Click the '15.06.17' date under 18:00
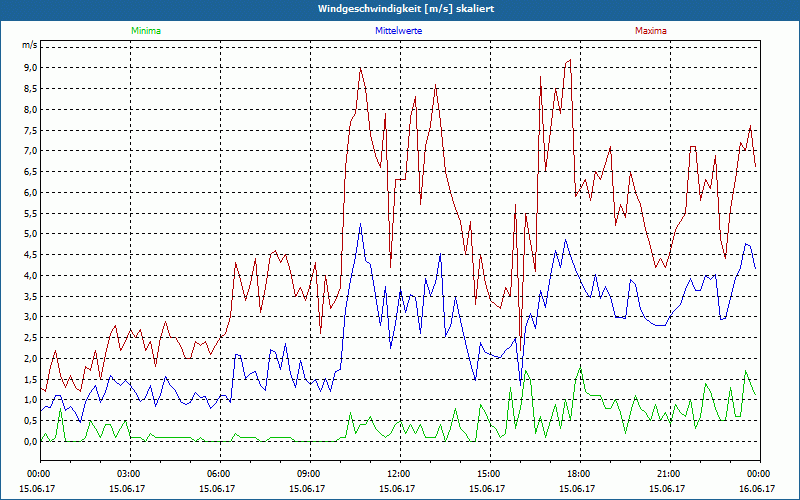Image resolution: width=800 pixels, height=500 pixels. point(577,489)
